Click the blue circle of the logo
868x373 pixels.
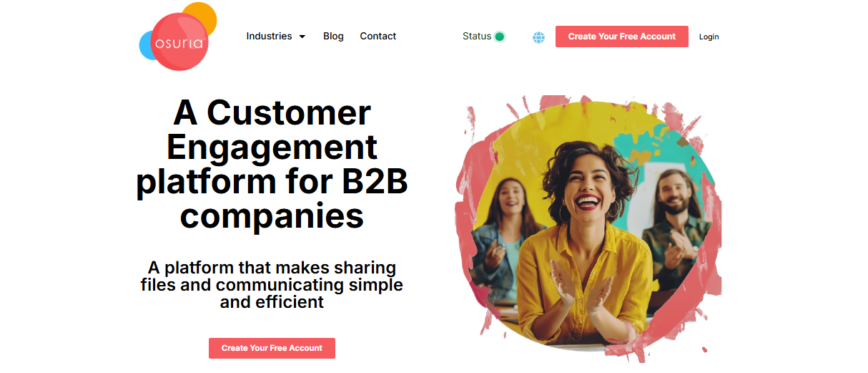pos(147,44)
